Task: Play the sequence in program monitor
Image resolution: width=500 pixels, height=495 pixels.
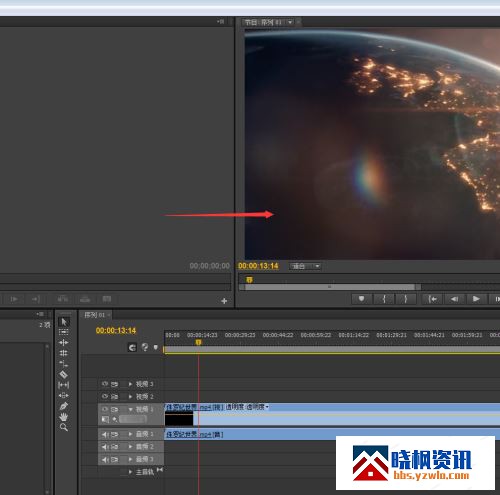Action: pos(476,299)
